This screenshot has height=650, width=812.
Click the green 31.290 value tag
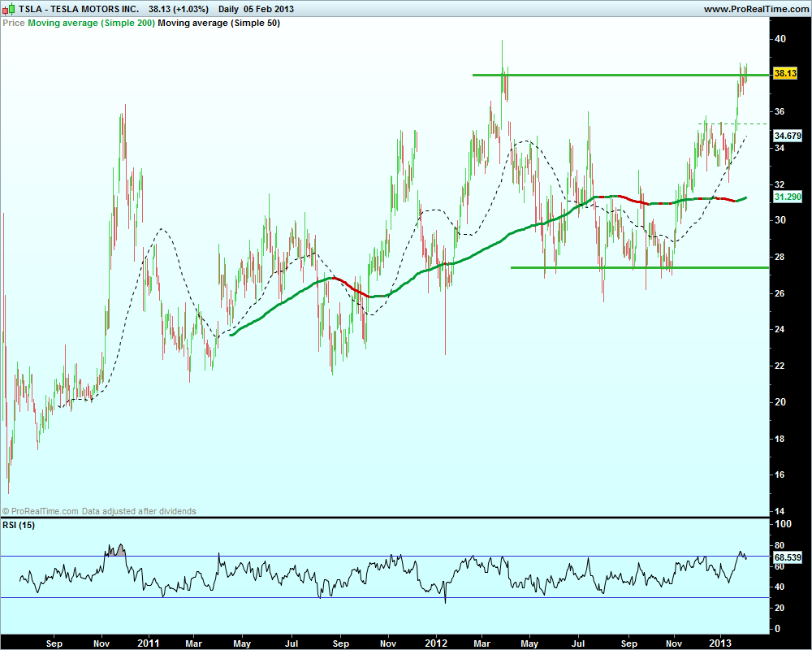(787, 197)
